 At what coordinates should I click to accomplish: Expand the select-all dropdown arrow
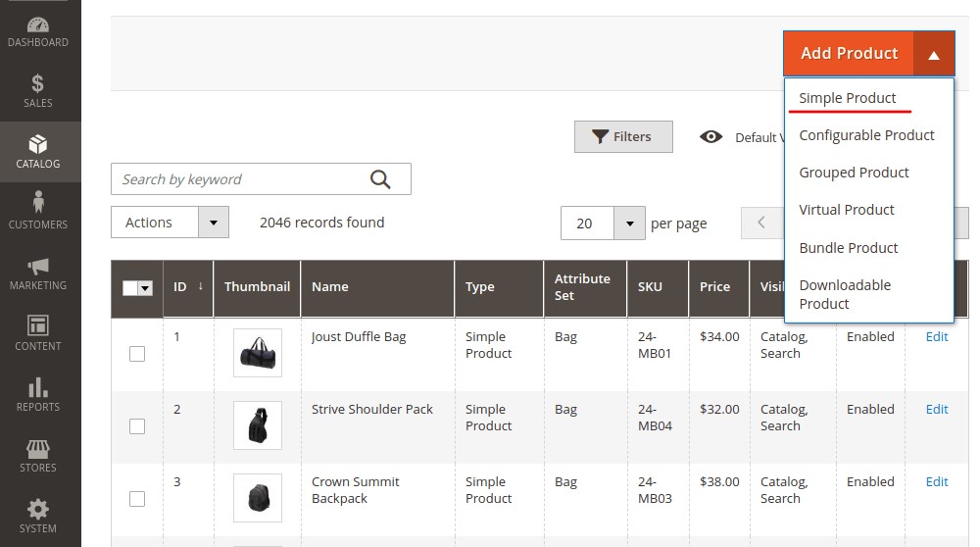145,288
